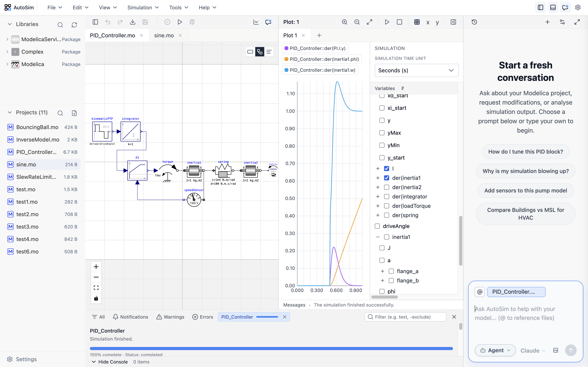This screenshot has height=367, width=588.
Task: Open plot history icon
Action: pos(474,22)
